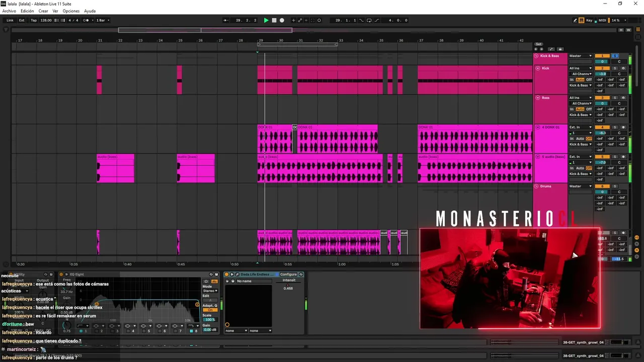Click Session Record circle icon

(319, 20)
